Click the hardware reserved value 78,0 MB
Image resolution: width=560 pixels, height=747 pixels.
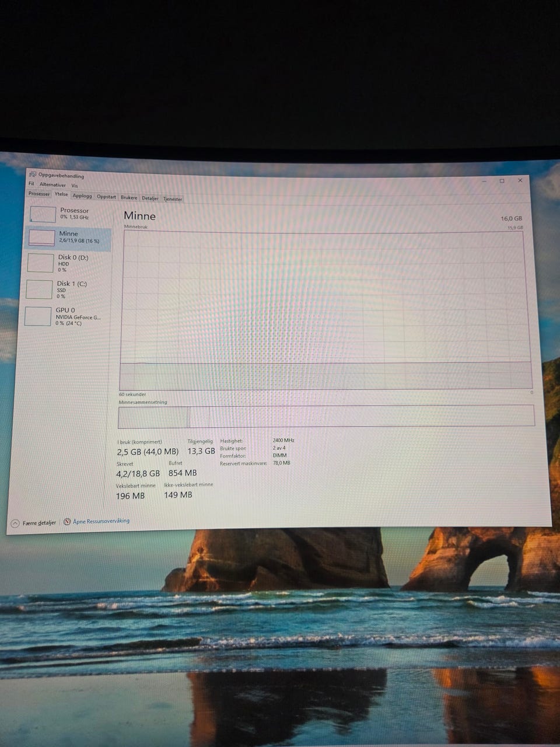[x=281, y=463]
